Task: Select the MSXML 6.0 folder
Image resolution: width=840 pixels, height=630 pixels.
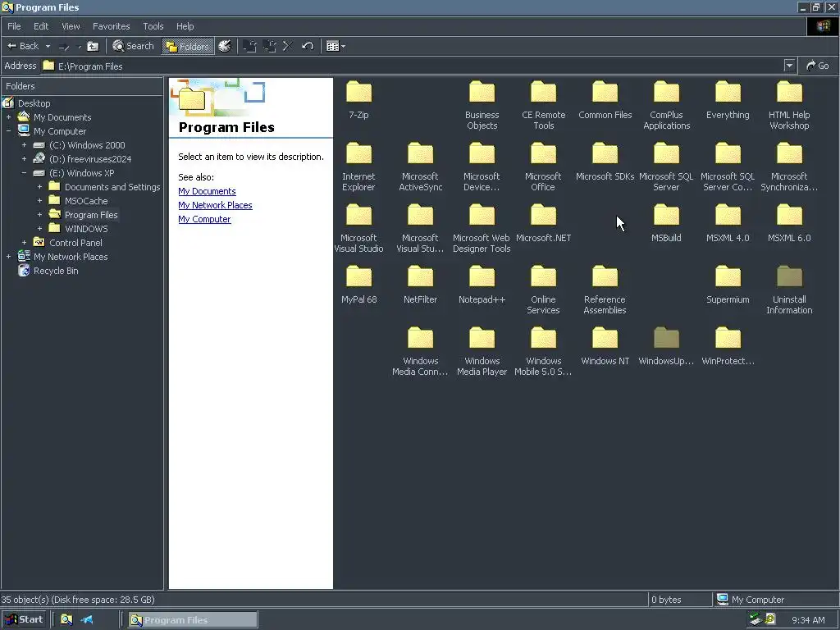Action: point(789,223)
